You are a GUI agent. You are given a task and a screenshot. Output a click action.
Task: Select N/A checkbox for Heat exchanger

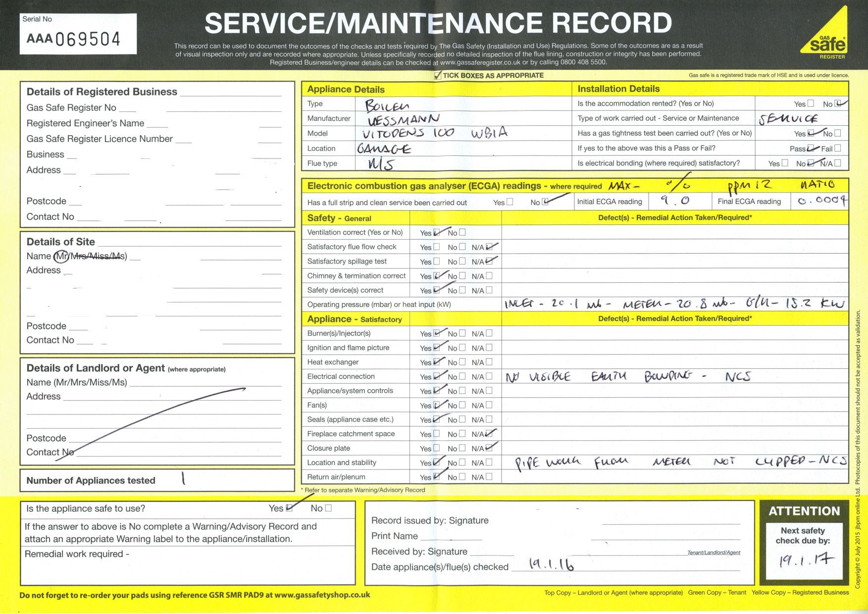tap(489, 362)
